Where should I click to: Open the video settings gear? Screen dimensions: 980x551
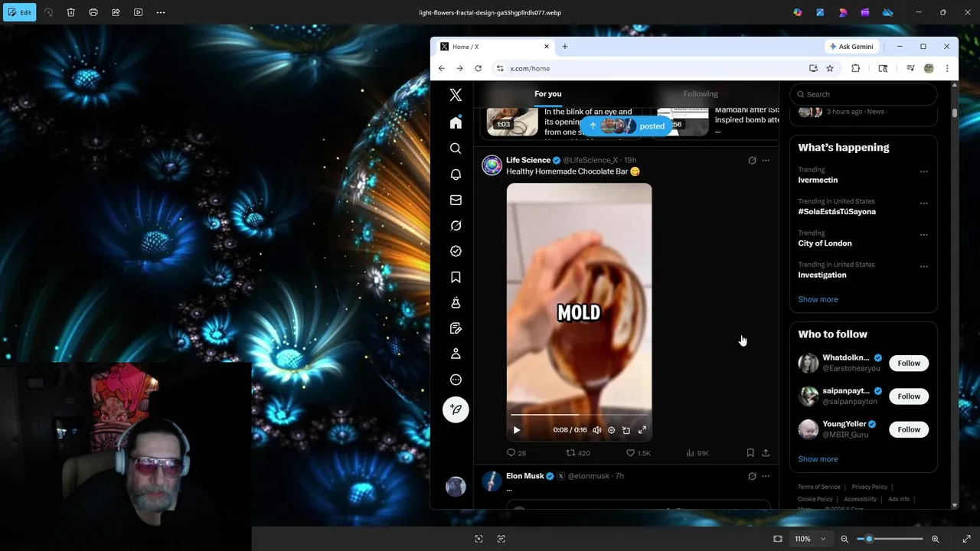pos(611,430)
